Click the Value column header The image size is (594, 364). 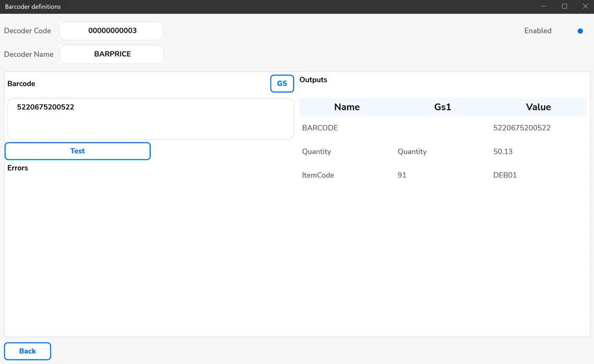click(x=538, y=107)
